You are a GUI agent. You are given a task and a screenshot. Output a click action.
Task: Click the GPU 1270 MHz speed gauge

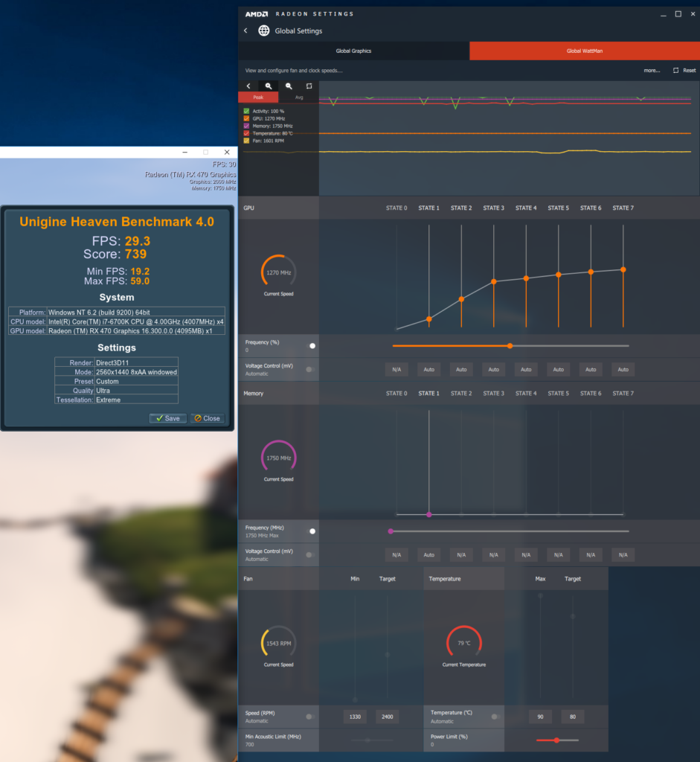(278, 272)
